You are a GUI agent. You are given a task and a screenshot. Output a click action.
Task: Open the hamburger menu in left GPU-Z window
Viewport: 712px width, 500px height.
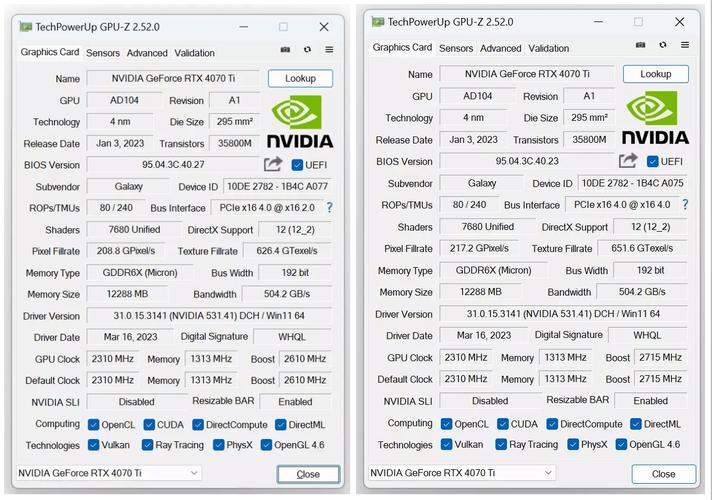pos(329,49)
